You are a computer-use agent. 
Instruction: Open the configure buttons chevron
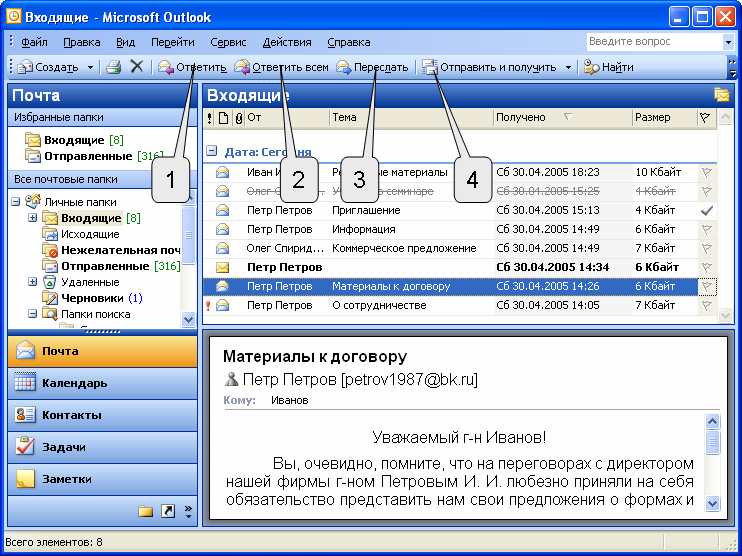point(188,511)
